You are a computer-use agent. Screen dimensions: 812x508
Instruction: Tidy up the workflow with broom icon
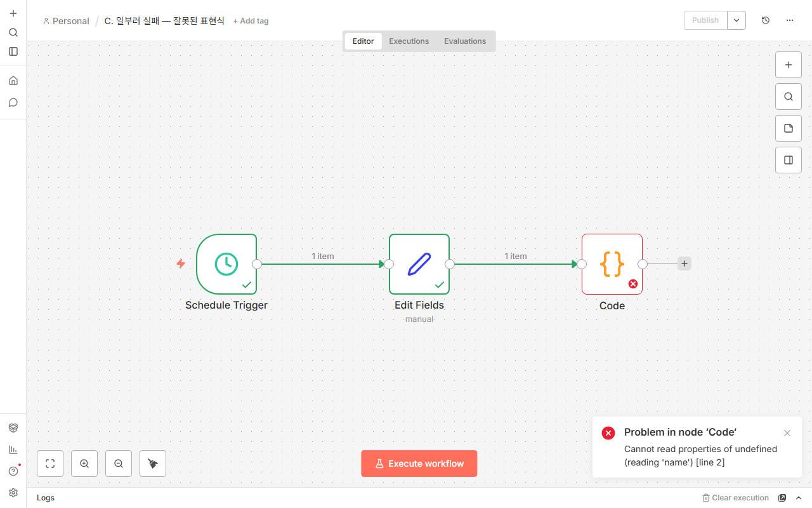[153, 464]
